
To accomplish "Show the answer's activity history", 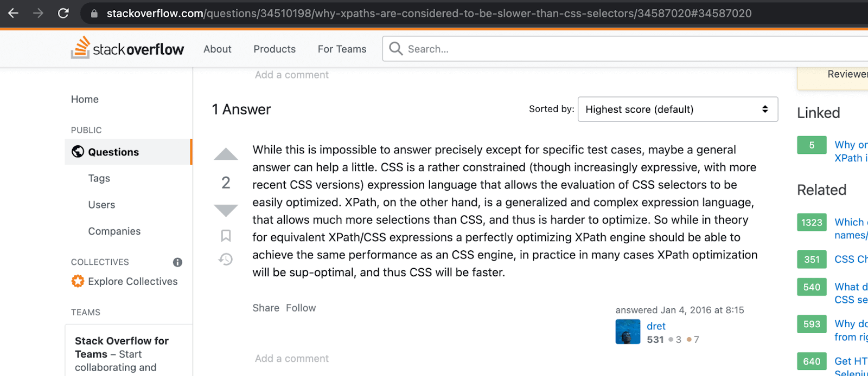I will 226,260.
